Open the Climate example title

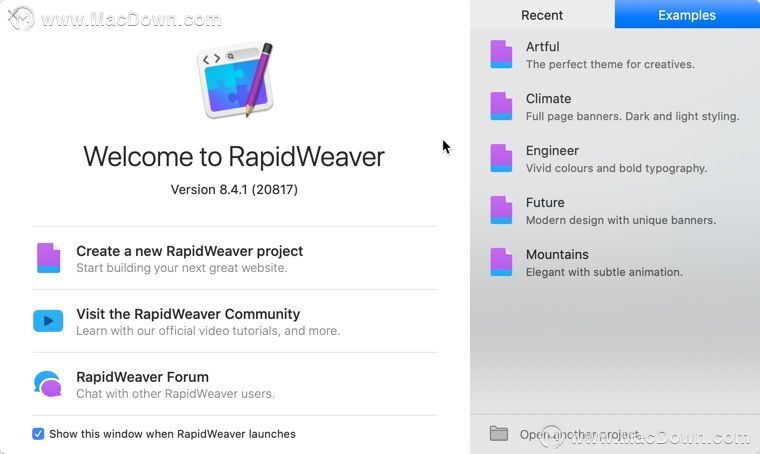tap(548, 98)
